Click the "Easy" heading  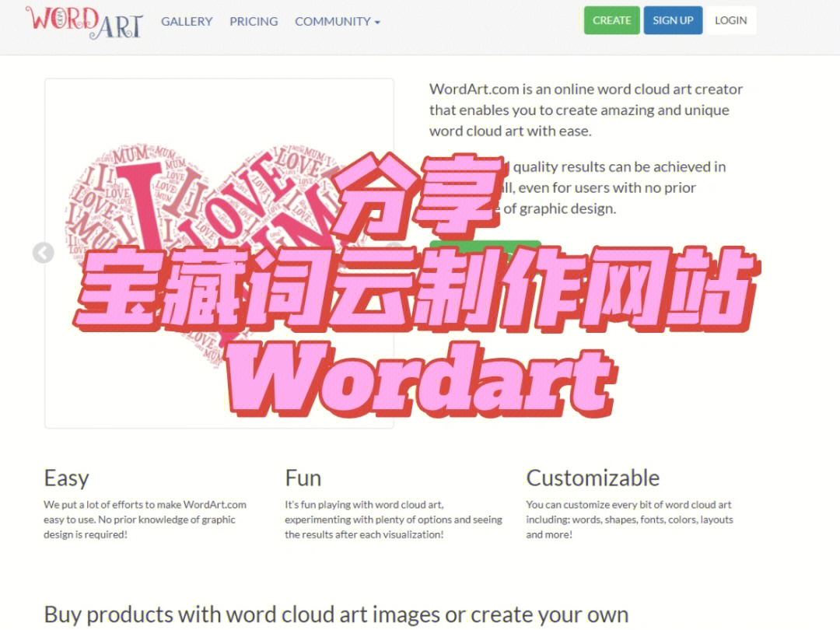tap(66, 478)
